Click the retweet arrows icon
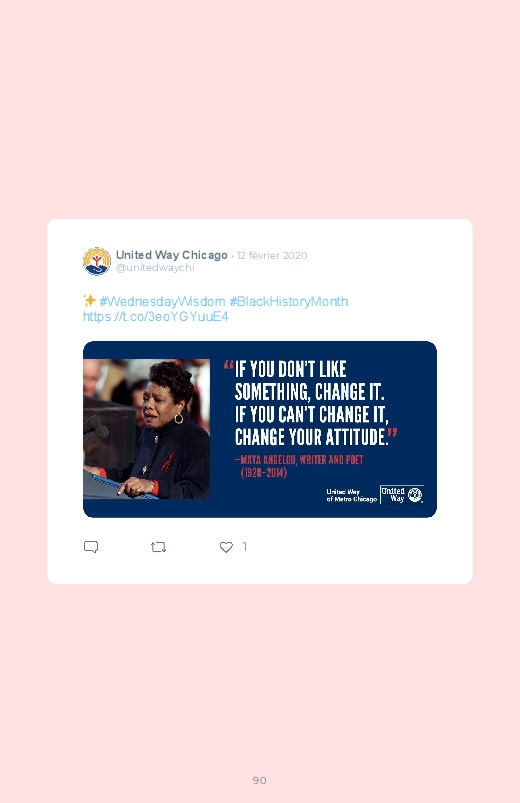 point(159,547)
